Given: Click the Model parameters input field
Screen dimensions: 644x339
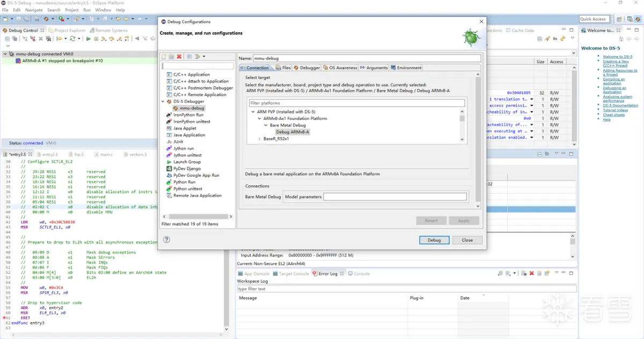Looking at the screenshot, I should [x=395, y=197].
